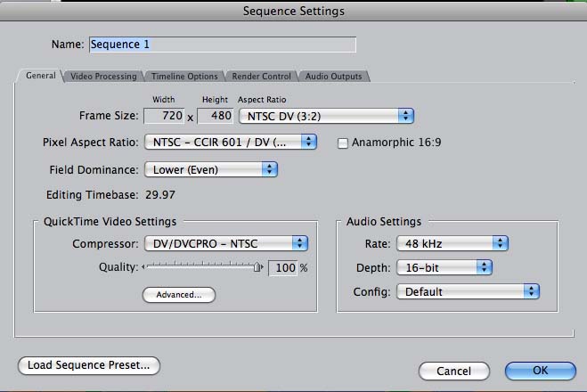Open the Timeline Options tab

tap(184, 77)
